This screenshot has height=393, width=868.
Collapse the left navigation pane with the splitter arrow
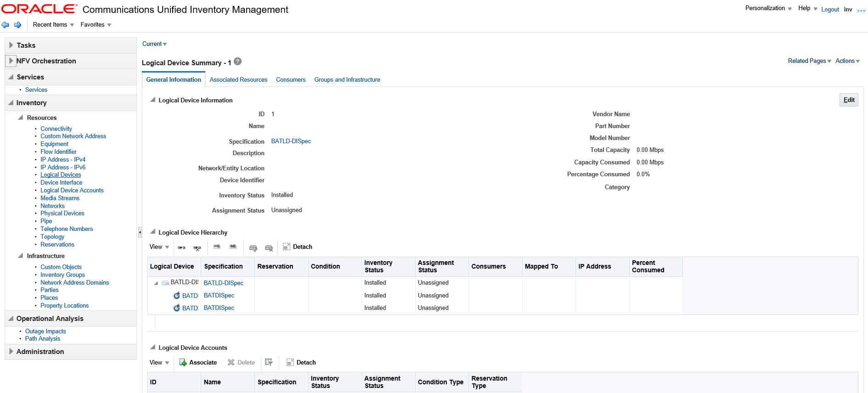coord(140,232)
